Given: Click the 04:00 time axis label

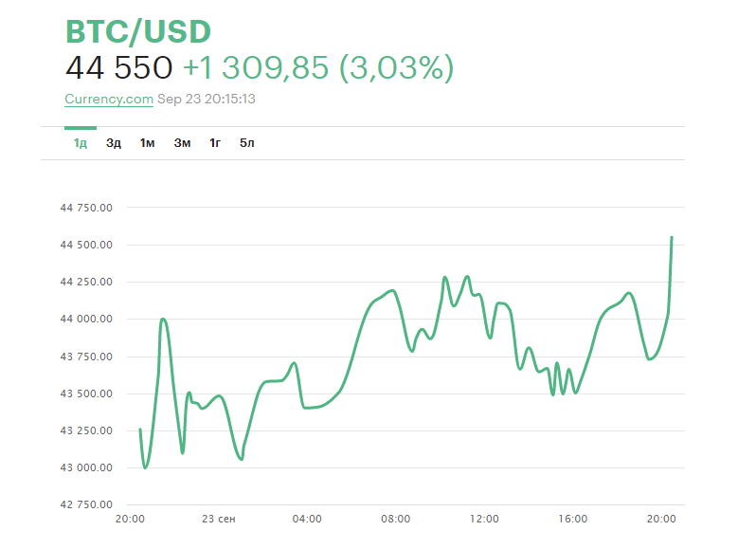Looking at the screenshot, I should click(x=307, y=520).
